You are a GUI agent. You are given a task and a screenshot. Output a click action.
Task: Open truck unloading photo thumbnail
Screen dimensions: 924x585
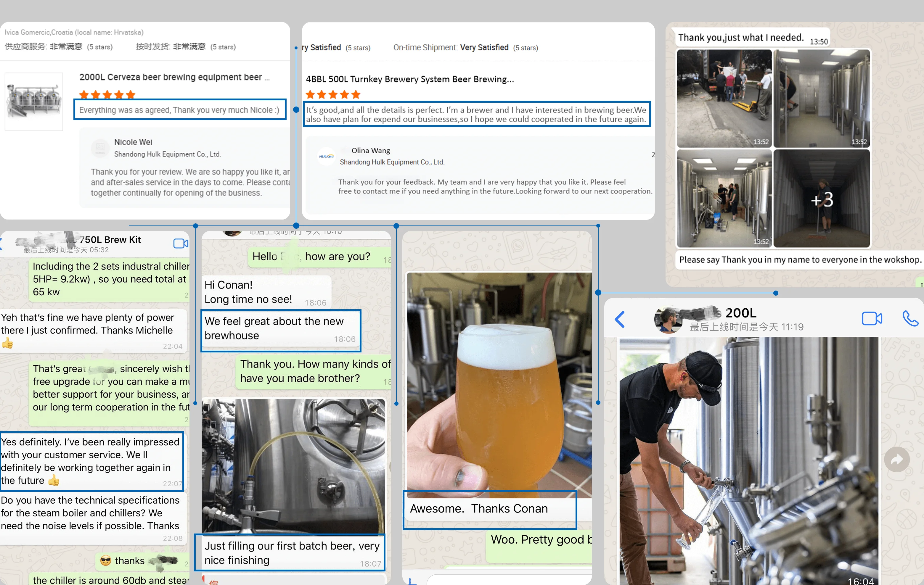coord(724,98)
